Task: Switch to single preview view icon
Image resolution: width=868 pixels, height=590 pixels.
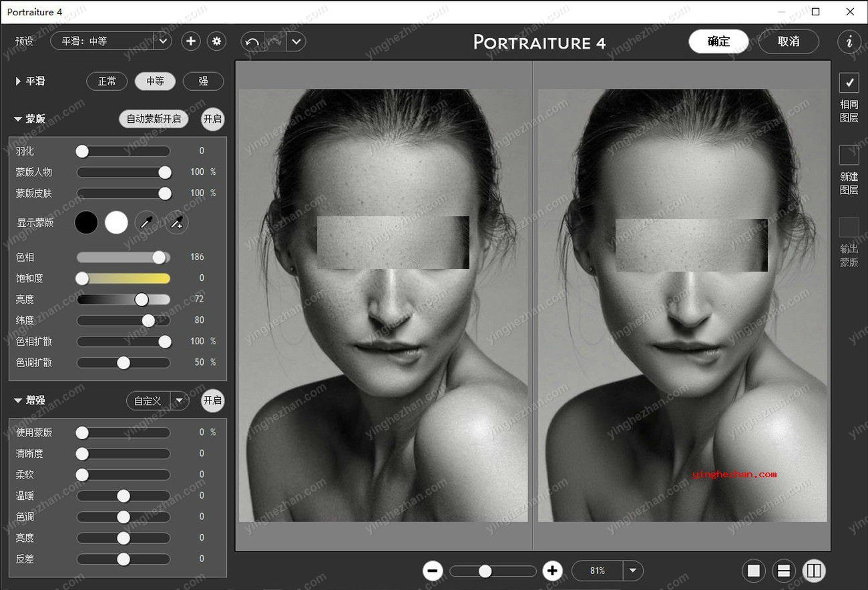Action: [x=754, y=571]
